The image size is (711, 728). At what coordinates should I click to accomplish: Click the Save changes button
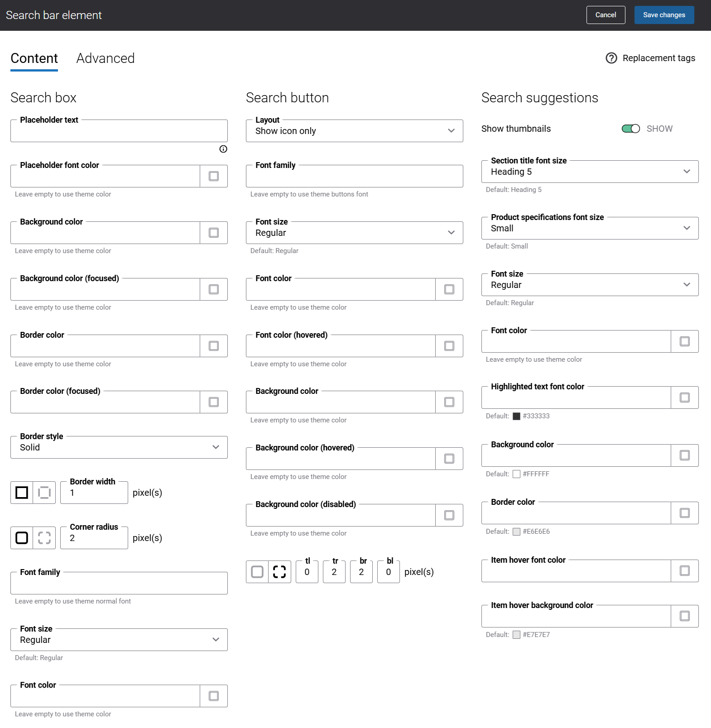tap(664, 15)
